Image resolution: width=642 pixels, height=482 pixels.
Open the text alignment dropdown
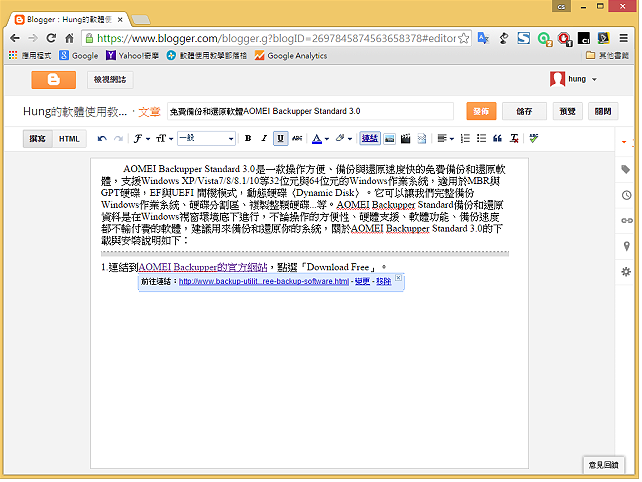coord(445,139)
